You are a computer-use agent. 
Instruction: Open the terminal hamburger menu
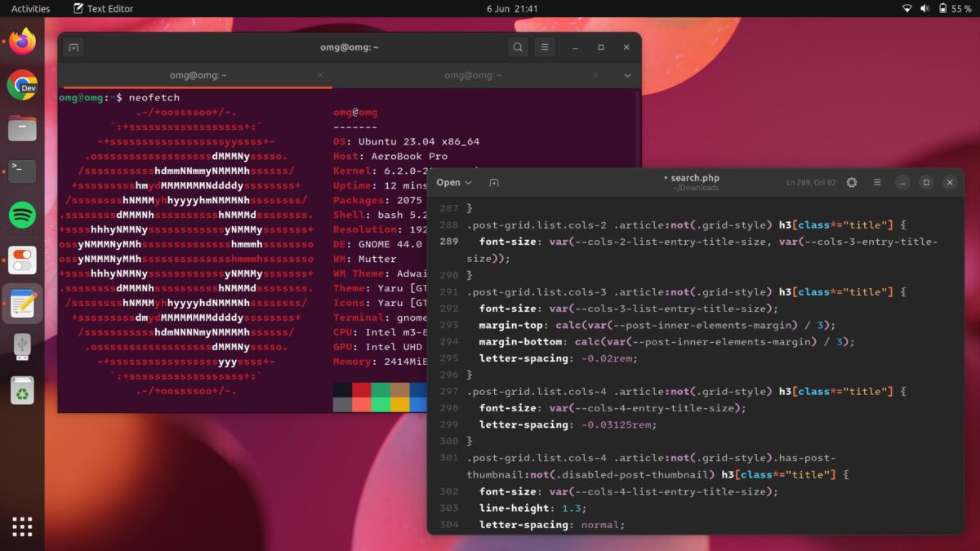coord(545,47)
